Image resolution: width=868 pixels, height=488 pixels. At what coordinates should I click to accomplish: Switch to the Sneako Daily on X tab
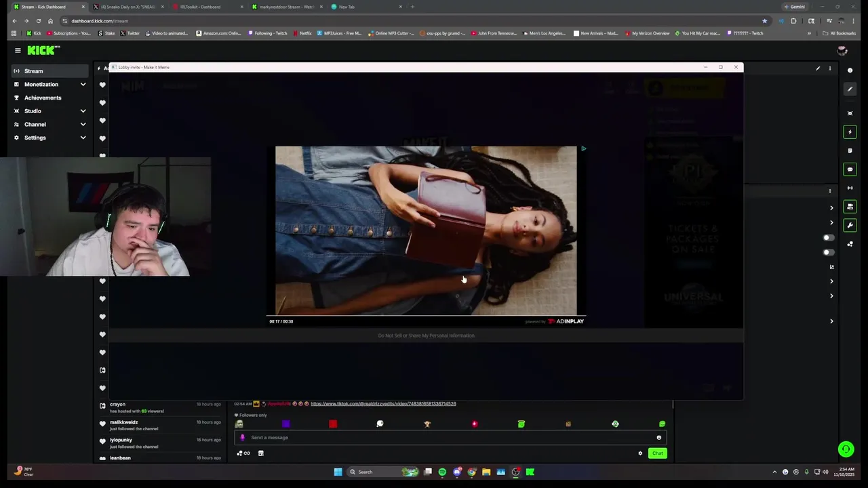[x=127, y=7]
